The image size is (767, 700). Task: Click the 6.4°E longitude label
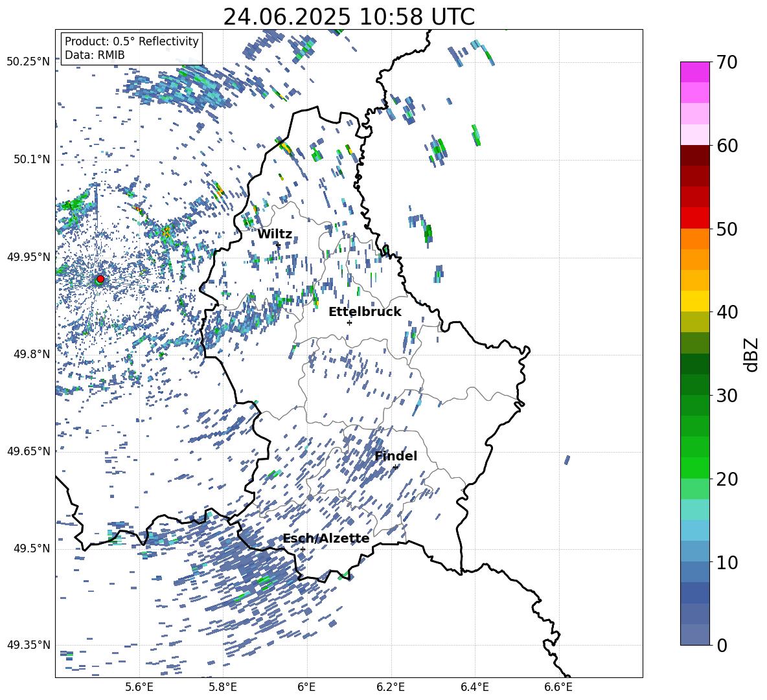[x=474, y=687]
